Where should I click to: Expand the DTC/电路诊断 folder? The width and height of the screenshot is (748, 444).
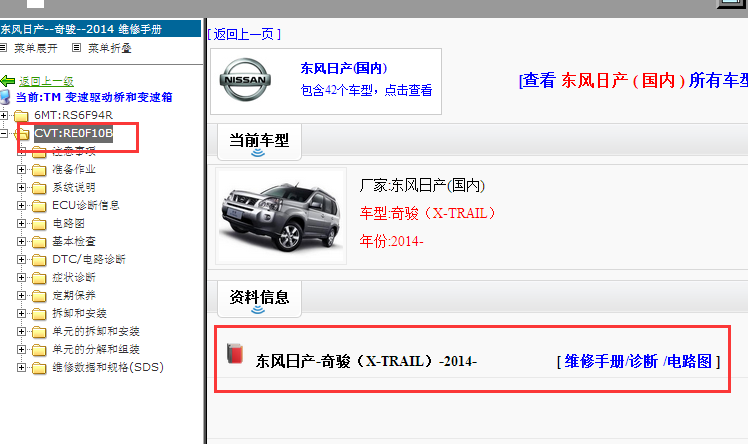[x=21, y=259]
